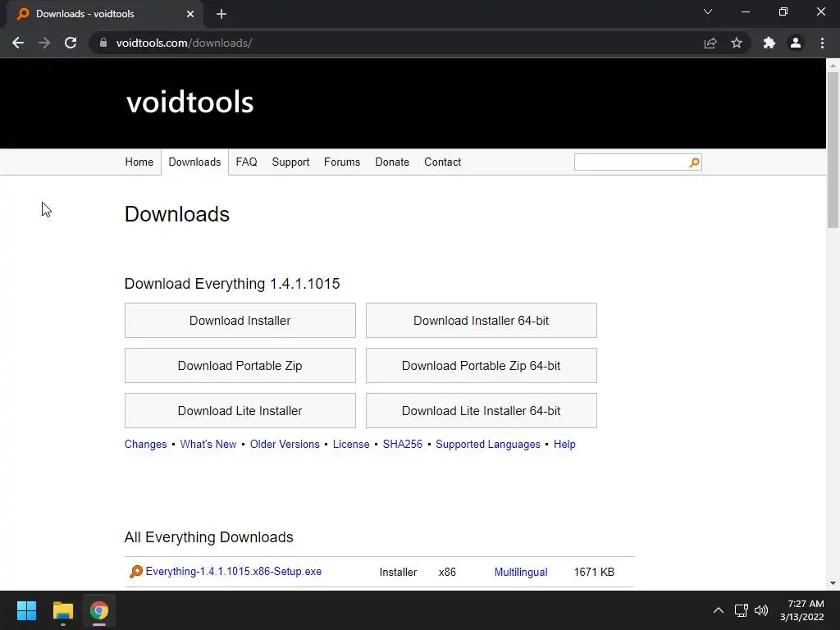Click the Multilingual link
The width and height of the screenshot is (840, 630).
[x=521, y=572]
